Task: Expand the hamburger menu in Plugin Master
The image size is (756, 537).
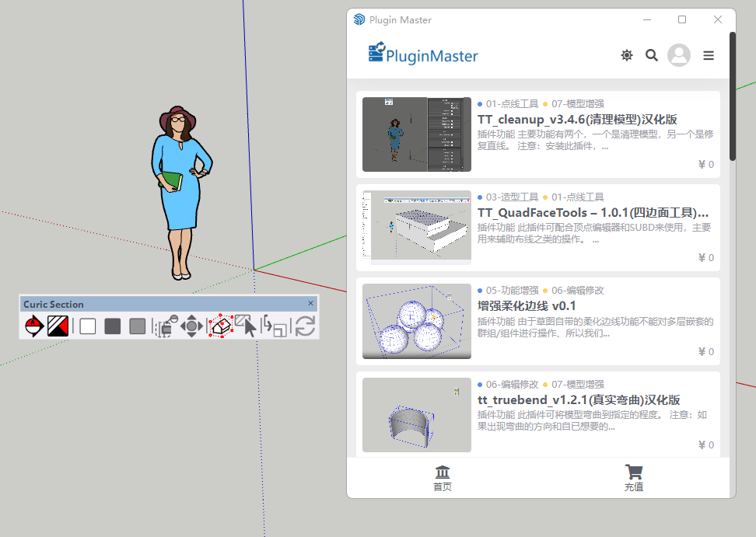Action: [709, 55]
